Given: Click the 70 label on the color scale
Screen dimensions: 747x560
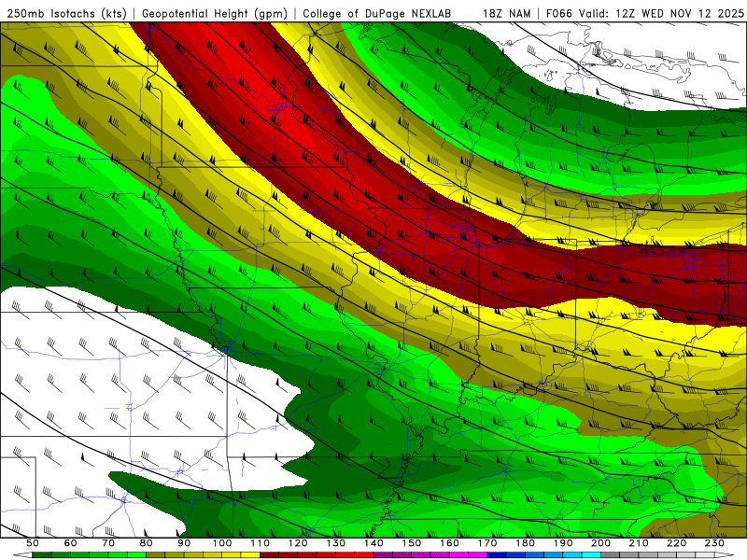Looking at the screenshot, I should (x=108, y=543).
